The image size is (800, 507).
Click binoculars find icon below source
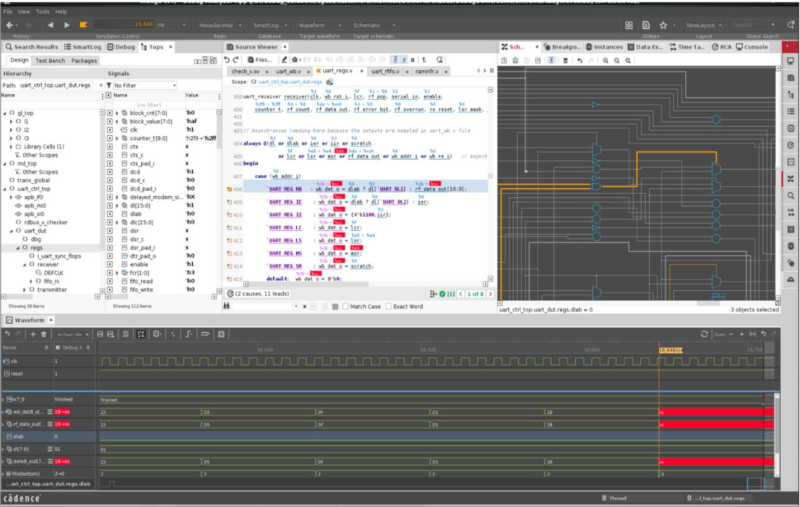tap(227, 306)
